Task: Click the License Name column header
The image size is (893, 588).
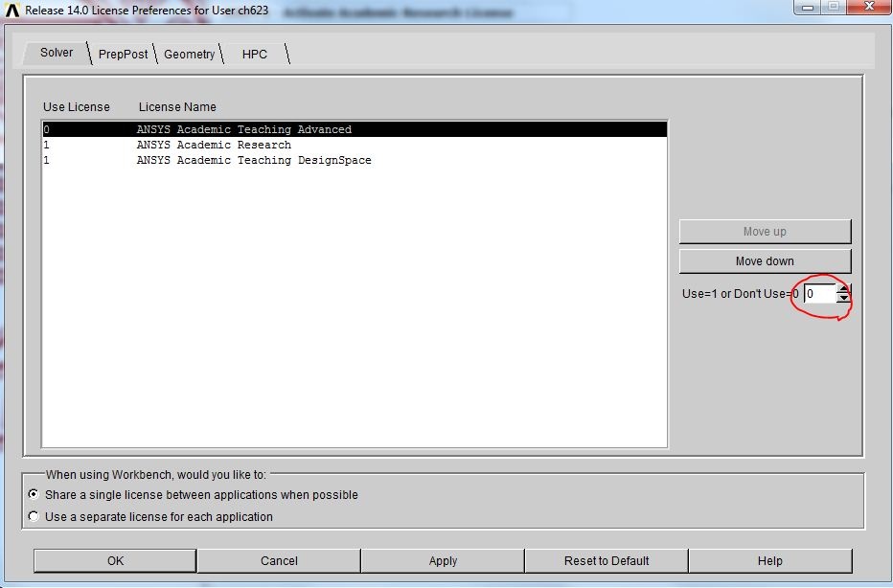Action: (177, 107)
